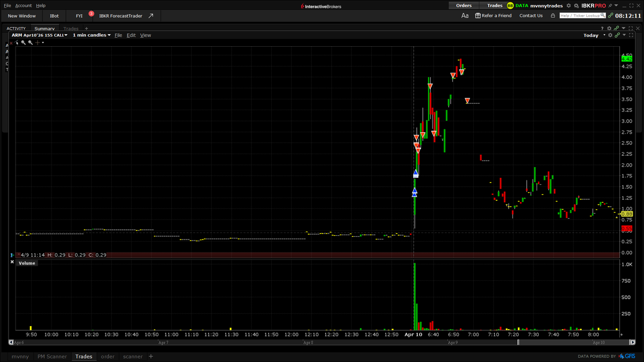Open the chart View menu
644x362 pixels.
click(146, 35)
